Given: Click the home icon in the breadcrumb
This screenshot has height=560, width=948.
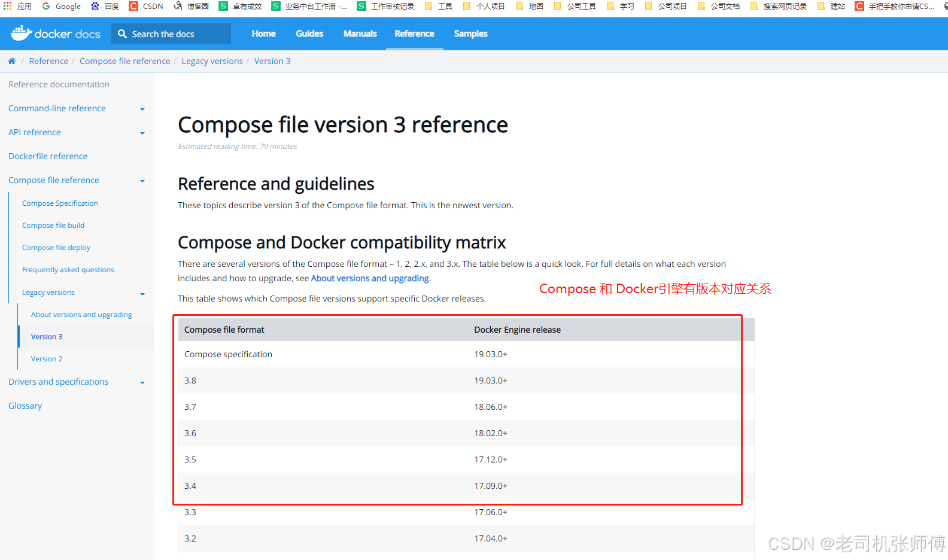Looking at the screenshot, I should click(x=11, y=61).
